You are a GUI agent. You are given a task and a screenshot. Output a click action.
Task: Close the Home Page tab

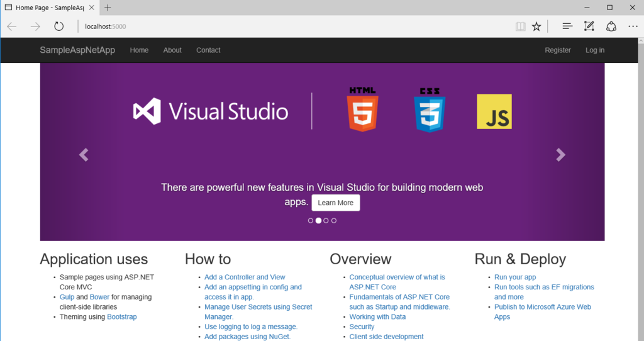[92, 8]
